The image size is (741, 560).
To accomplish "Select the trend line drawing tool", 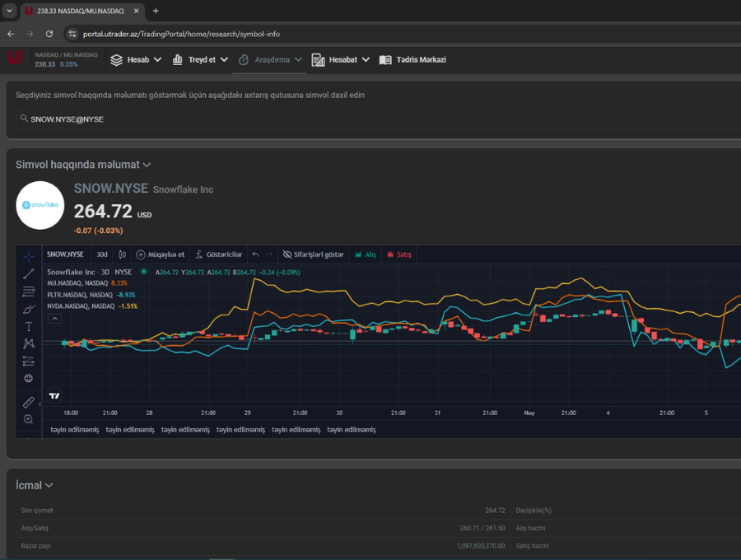I will (x=29, y=273).
